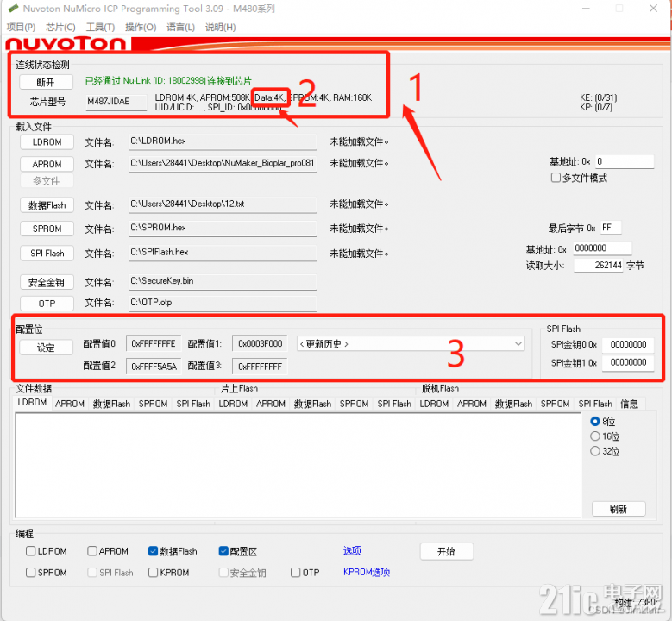Click the 数据Flash file path 12.txt field
The width and height of the screenshot is (672, 621).
pyautogui.click(x=223, y=204)
